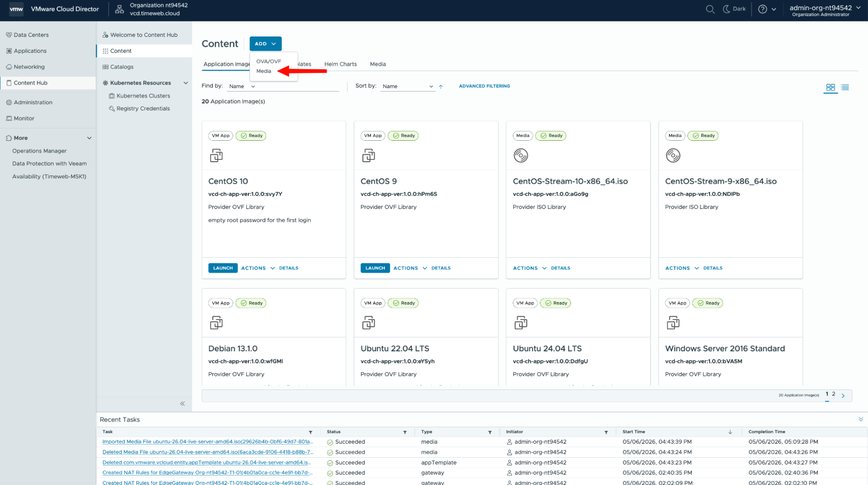
Task: Click the Debian 13.1.0 VM App icon
Action: [x=216, y=323]
